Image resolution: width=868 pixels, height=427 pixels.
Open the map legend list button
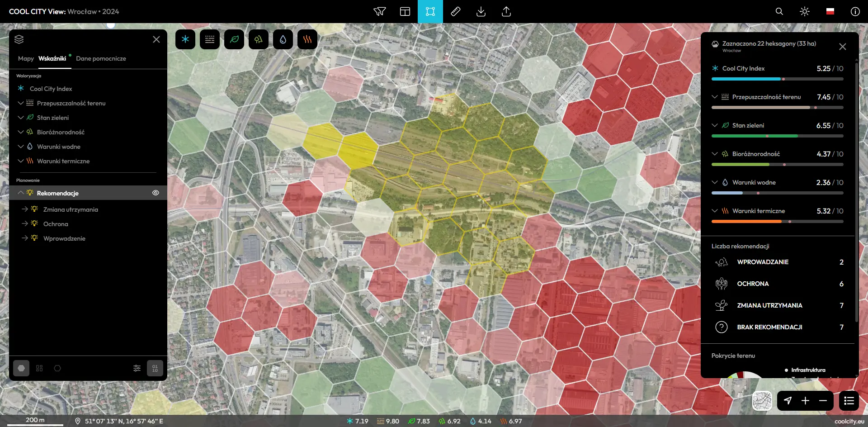[849, 401]
